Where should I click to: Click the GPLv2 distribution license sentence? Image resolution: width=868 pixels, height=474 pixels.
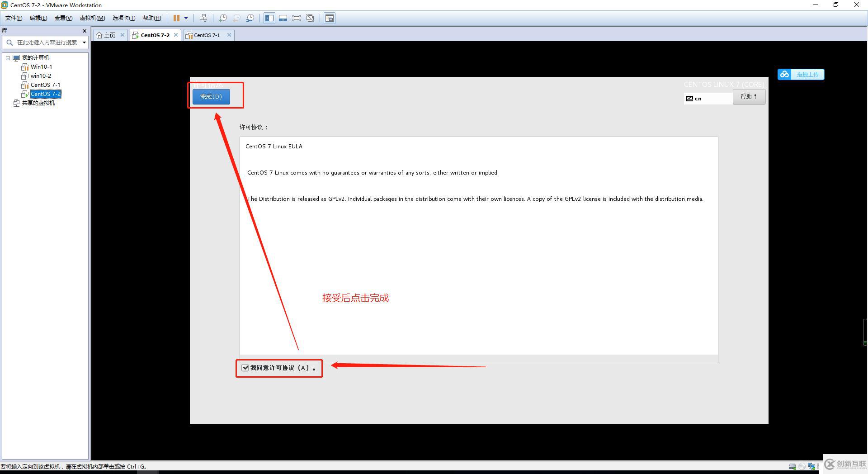pyautogui.click(x=475, y=199)
